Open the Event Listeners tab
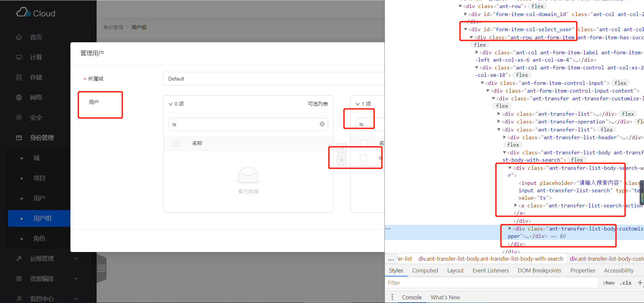Image resolution: width=644 pixels, height=303 pixels. 490,270
